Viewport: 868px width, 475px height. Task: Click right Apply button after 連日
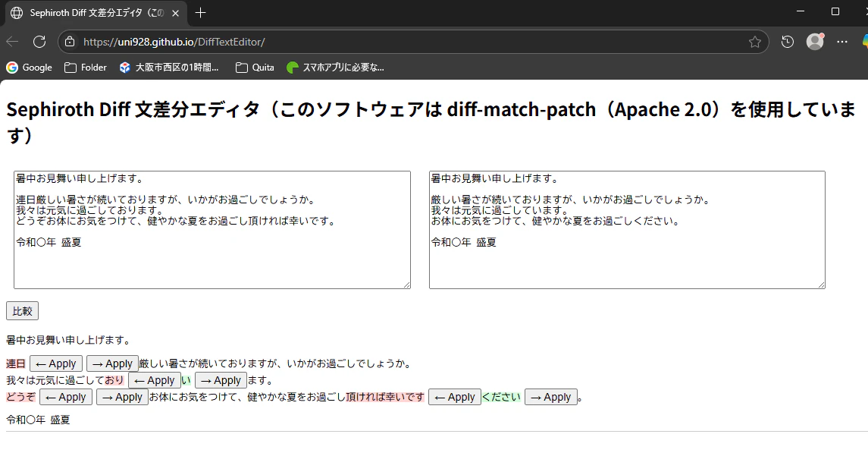(x=112, y=363)
